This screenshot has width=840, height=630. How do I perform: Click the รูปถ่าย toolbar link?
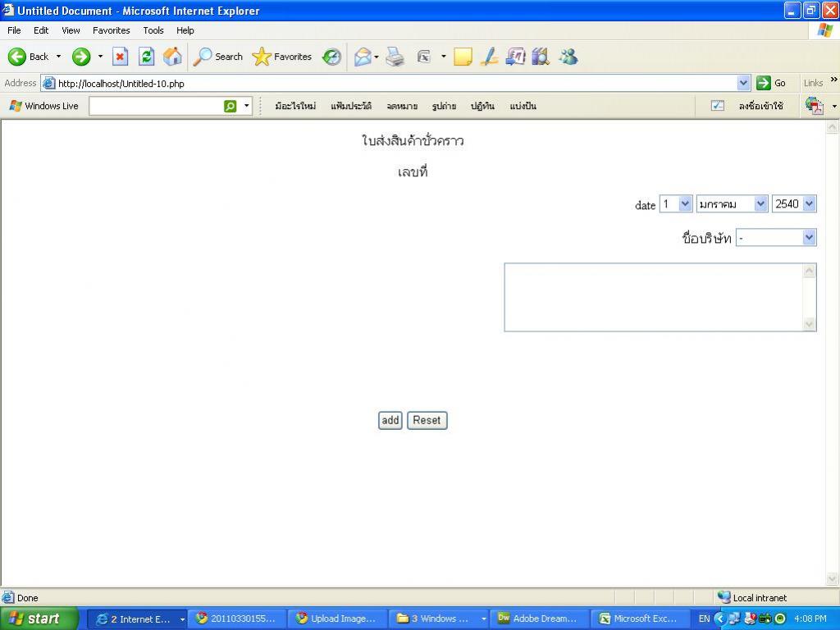click(x=444, y=106)
